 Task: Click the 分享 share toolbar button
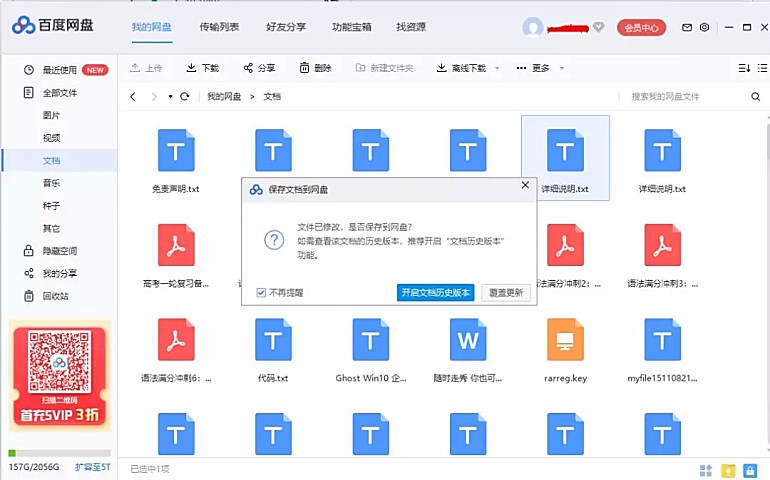[259, 68]
